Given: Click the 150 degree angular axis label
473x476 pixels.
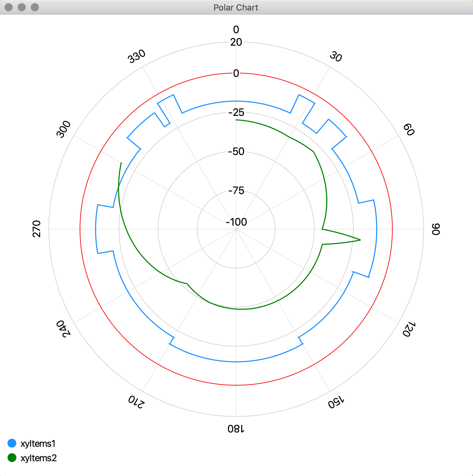Looking at the screenshot, I should pyautogui.click(x=336, y=402).
